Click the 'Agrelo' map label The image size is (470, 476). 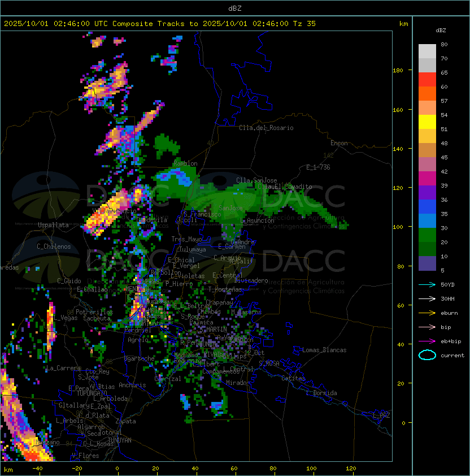(x=138, y=340)
